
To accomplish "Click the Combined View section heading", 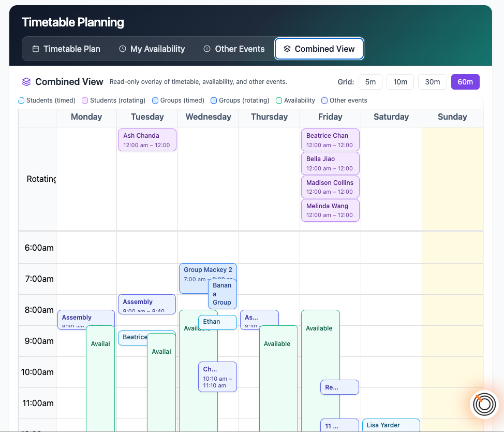I will (x=69, y=82).
